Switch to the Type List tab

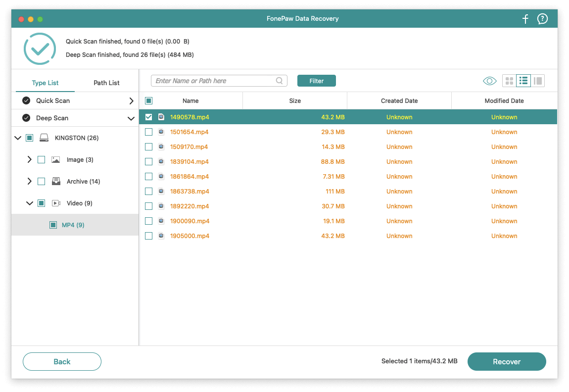click(x=45, y=83)
